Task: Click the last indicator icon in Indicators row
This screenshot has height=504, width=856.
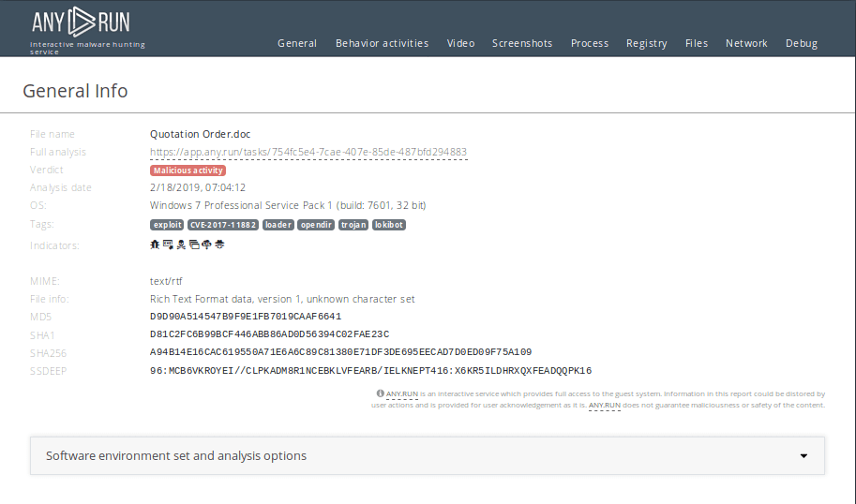Action: pos(218,245)
